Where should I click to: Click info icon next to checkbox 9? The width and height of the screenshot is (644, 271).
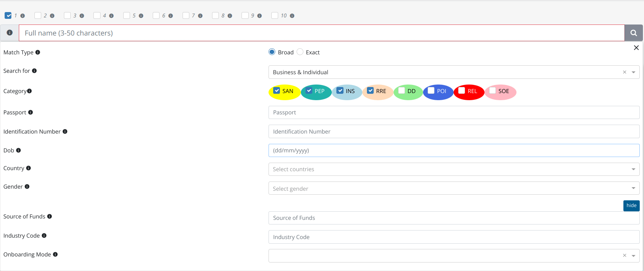260,16
